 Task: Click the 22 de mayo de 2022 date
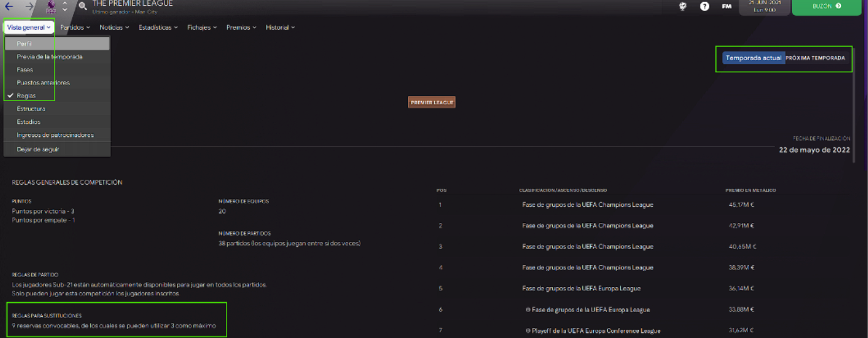tap(815, 150)
